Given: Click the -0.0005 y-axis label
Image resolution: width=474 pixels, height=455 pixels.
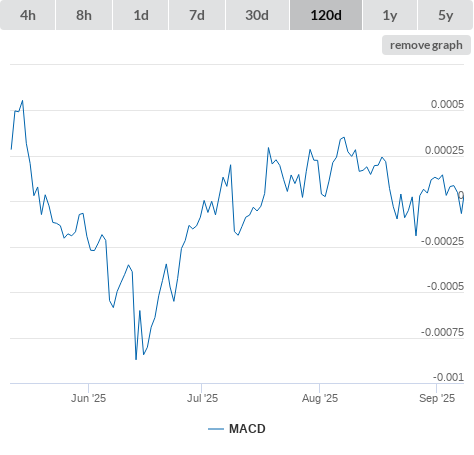Looking at the screenshot, I should tap(445, 286).
